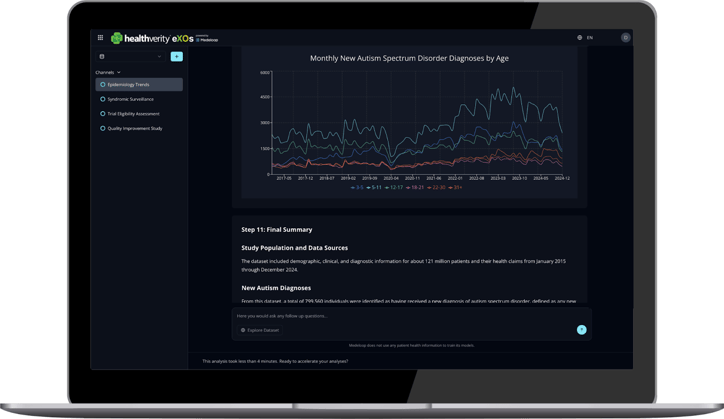
Task: Select the Trial Eligibility Assessment channel
Action: click(x=133, y=114)
